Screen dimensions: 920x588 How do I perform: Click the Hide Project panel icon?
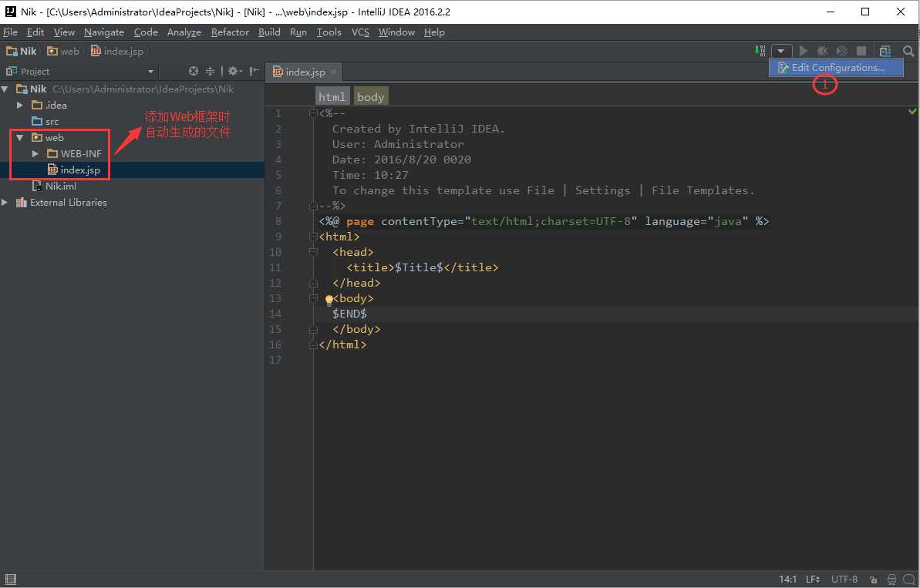pyautogui.click(x=254, y=71)
